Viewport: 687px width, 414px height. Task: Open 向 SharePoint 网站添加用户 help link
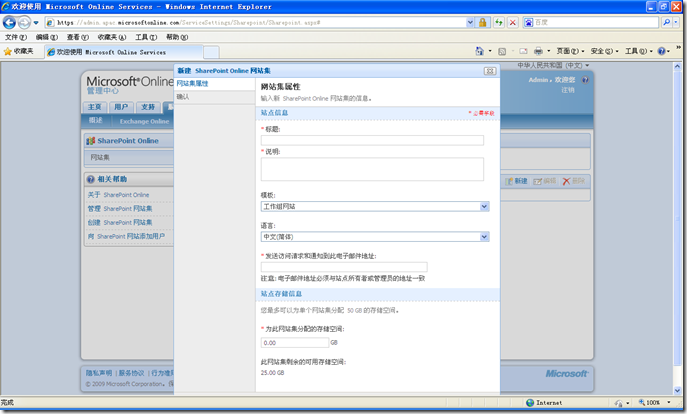click(126, 236)
